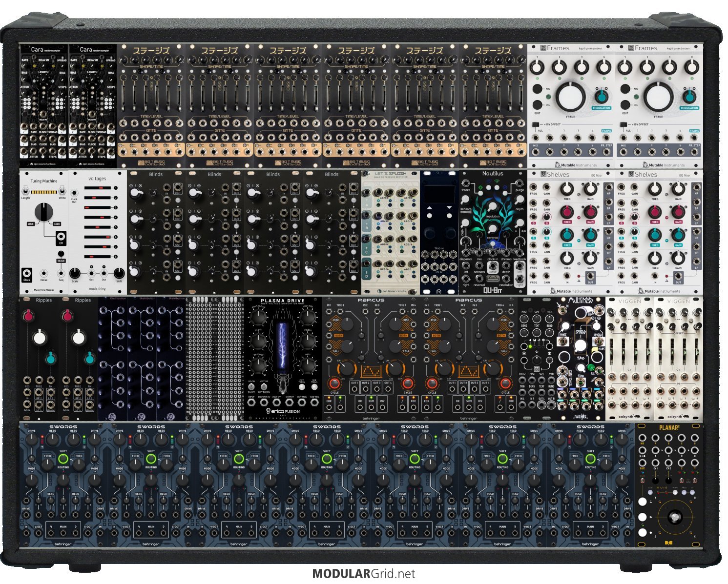Click the Clock jack on Turing Machine
This screenshot has width=728, height=584.
[27, 274]
